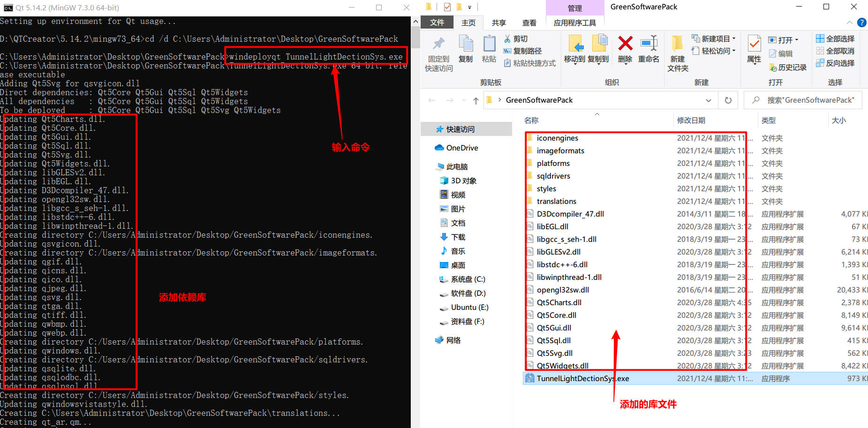This screenshot has height=428, width=868.
Task: Click the Explorer help question mark icon
Action: click(x=861, y=23)
